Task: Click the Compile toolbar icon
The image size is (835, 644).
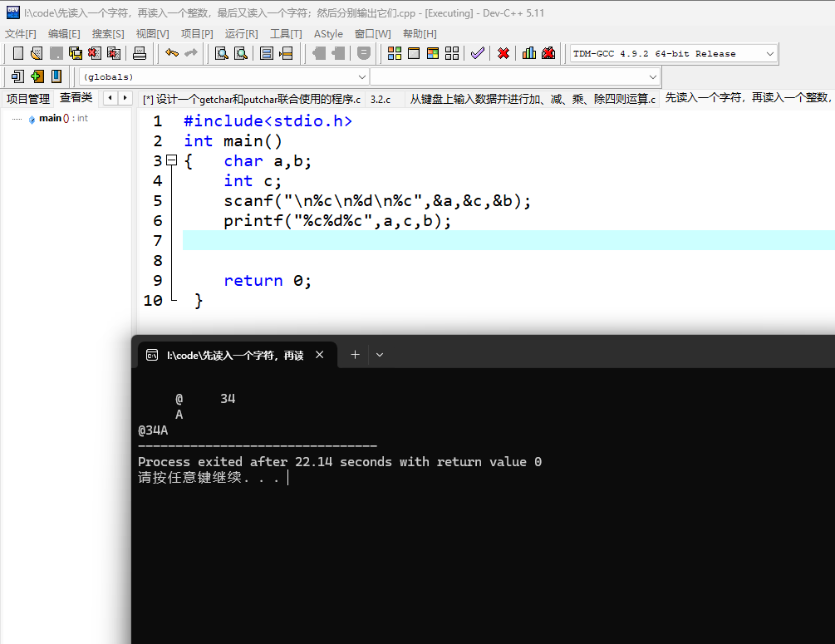Action: [x=395, y=53]
